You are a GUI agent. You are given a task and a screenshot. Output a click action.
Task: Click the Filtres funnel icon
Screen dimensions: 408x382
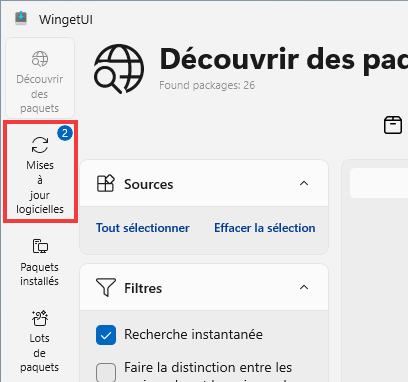point(106,287)
